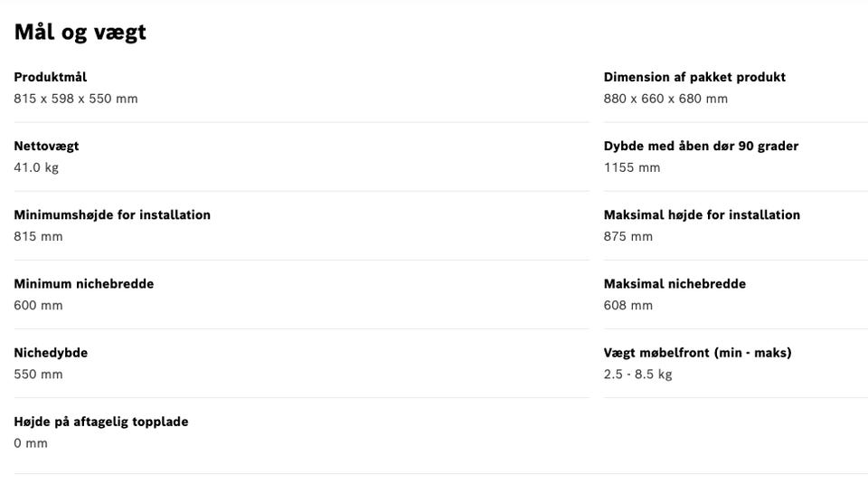868x494 pixels.
Task: Select the 1155 mm depth value
Action: click(632, 167)
